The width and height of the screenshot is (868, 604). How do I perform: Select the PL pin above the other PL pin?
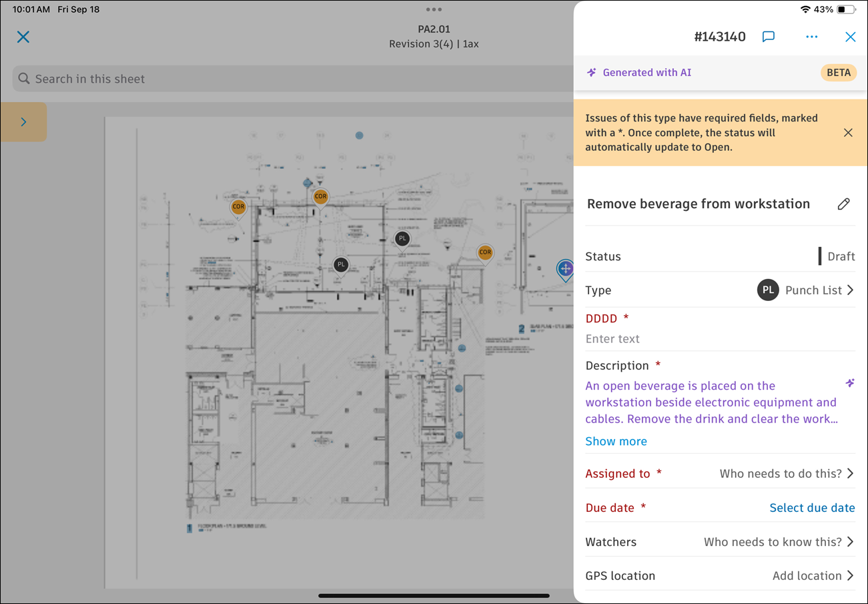(402, 239)
